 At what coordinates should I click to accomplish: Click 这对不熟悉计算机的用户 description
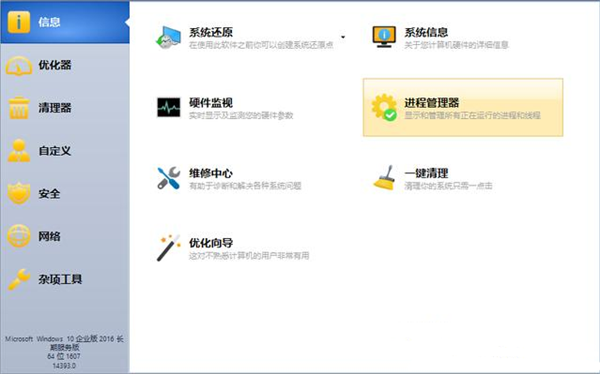pos(249,256)
